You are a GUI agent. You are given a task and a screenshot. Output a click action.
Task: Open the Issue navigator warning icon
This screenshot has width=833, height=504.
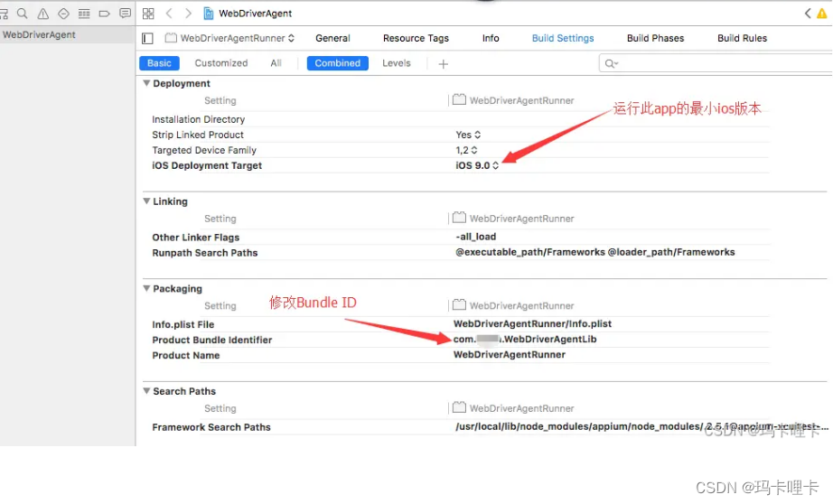43,14
